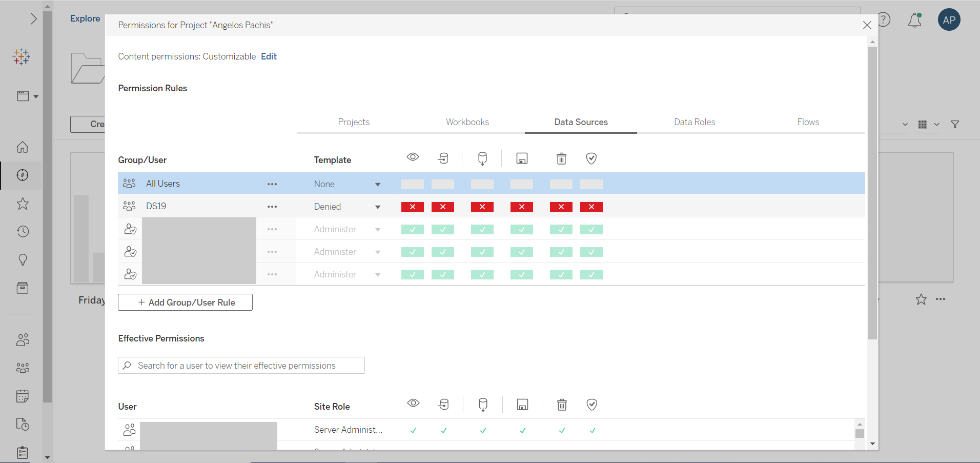Click the Set Permissions shield icon
980x463 pixels.
click(591, 158)
